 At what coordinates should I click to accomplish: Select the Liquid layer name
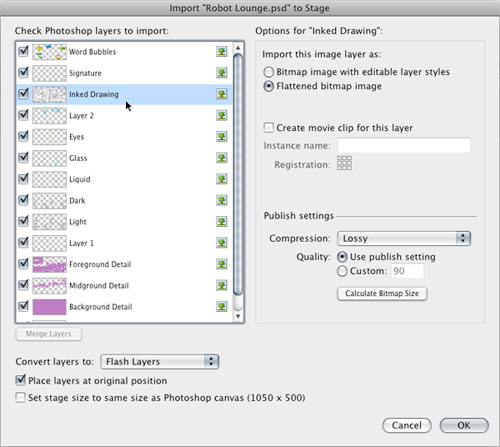pos(80,180)
